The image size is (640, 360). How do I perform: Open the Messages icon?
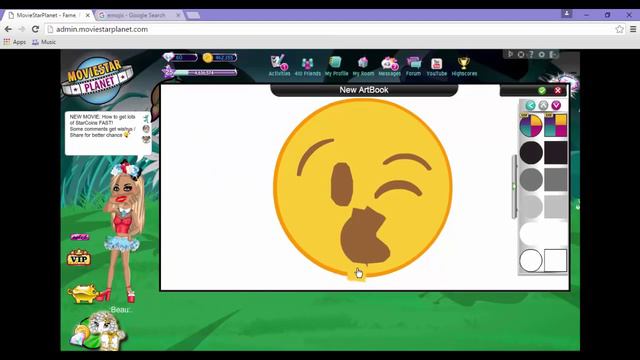pos(389,66)
